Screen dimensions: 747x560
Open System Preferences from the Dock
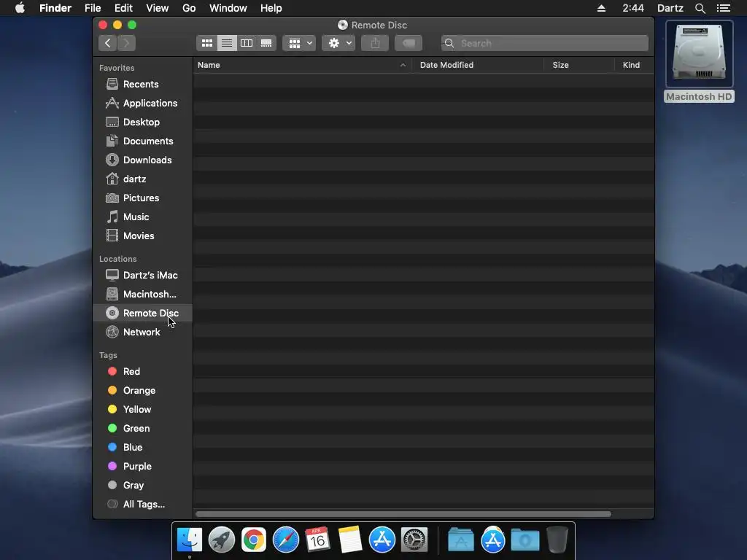[414, 540]
